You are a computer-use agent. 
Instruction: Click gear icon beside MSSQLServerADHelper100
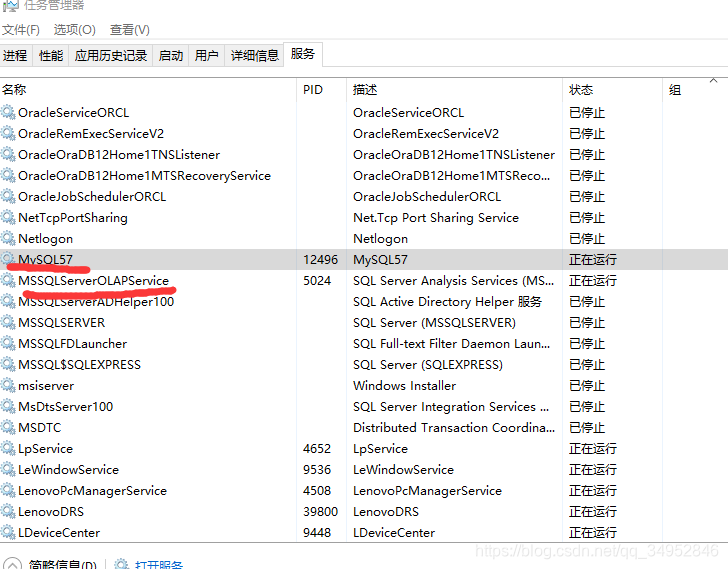pos(8,301)
